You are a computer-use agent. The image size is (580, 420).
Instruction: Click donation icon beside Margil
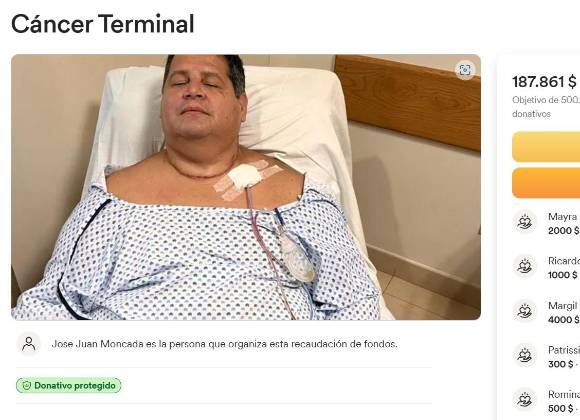pyautogui.click(x=525, y=311)
